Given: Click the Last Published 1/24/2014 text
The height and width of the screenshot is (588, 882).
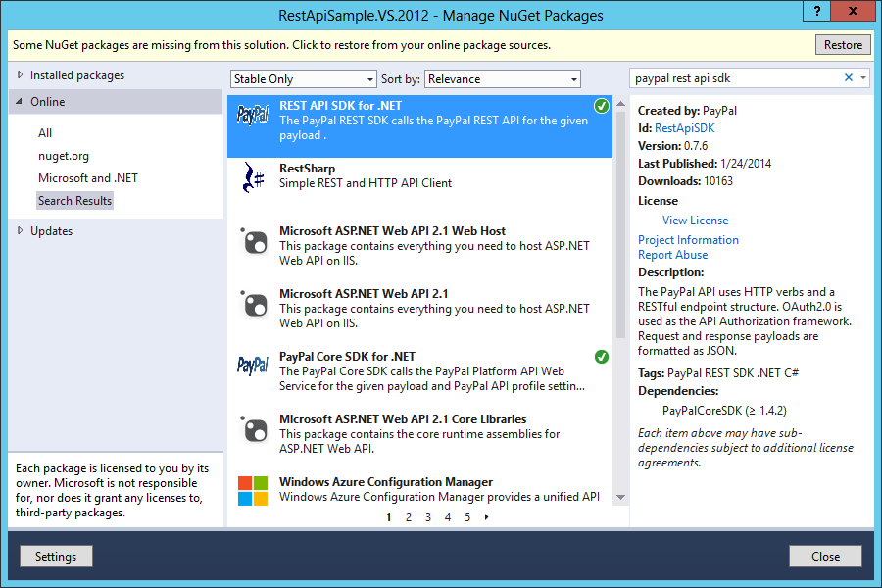Looking at the screenshot, I should (705, 164).
